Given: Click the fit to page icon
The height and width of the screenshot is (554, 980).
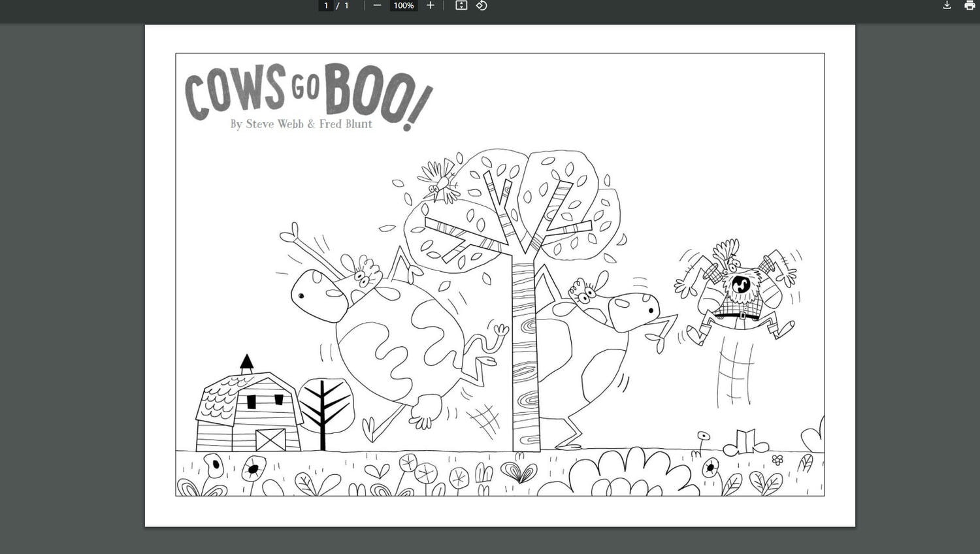Looking at the screenshot, I should point(461,5).
